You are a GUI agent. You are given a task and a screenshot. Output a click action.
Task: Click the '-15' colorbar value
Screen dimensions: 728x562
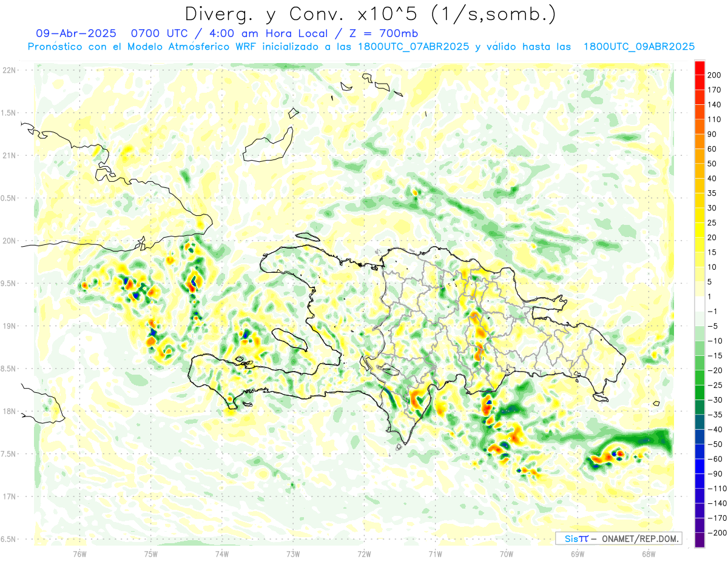[x=714, y=356]
